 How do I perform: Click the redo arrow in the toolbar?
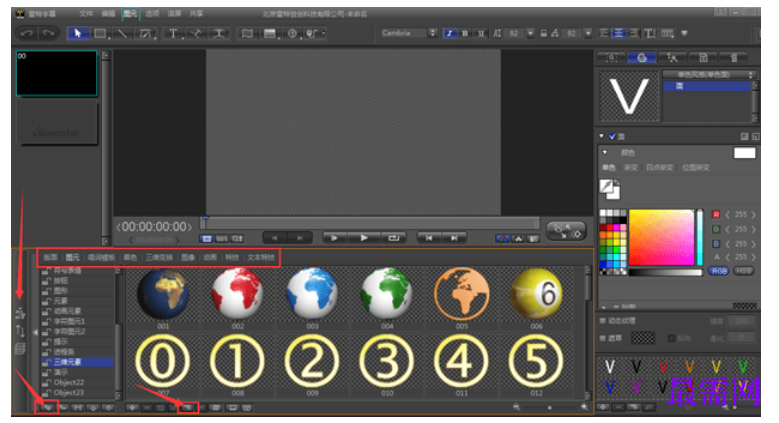tap(48, 33)
